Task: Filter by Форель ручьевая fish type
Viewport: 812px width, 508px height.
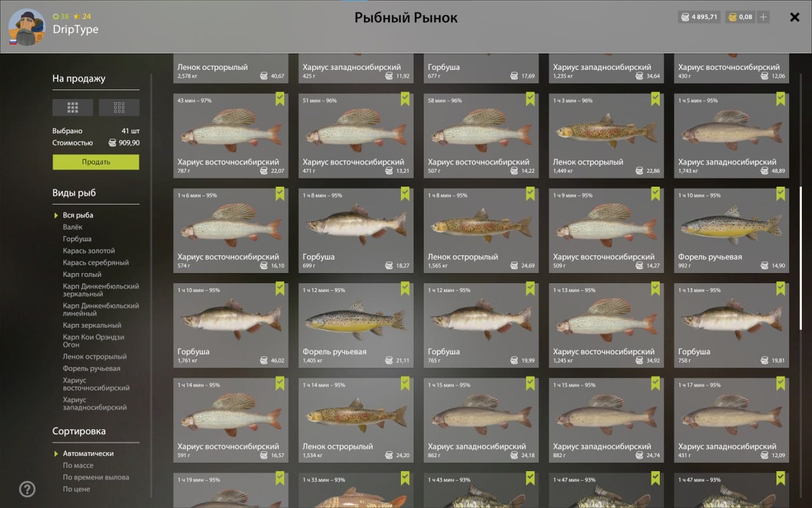Action: [x=91, y=368]
